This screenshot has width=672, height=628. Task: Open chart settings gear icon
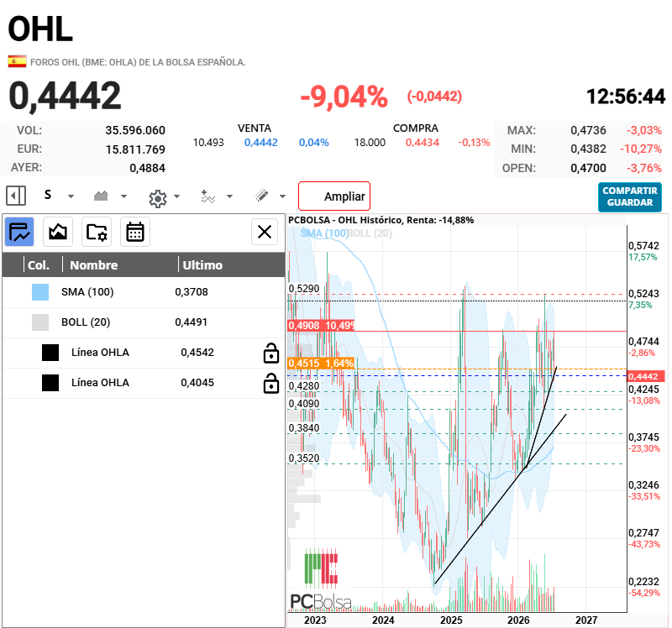pos(158,198)
